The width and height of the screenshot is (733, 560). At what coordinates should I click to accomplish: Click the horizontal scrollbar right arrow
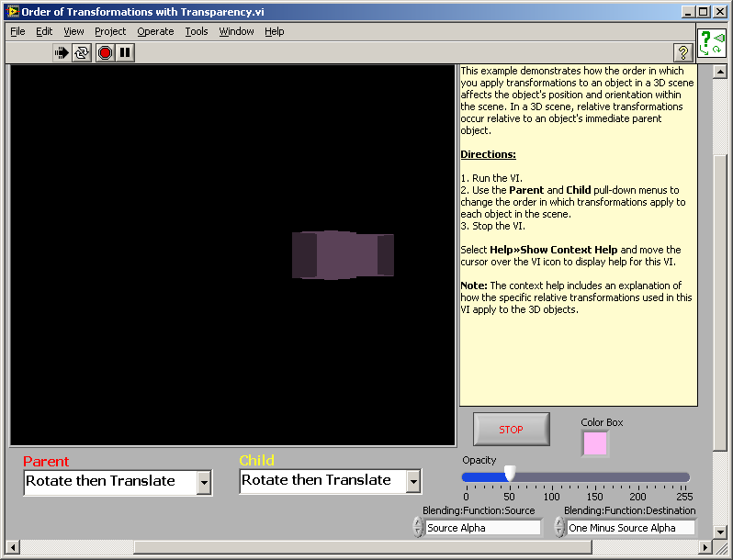click(705, 547)
